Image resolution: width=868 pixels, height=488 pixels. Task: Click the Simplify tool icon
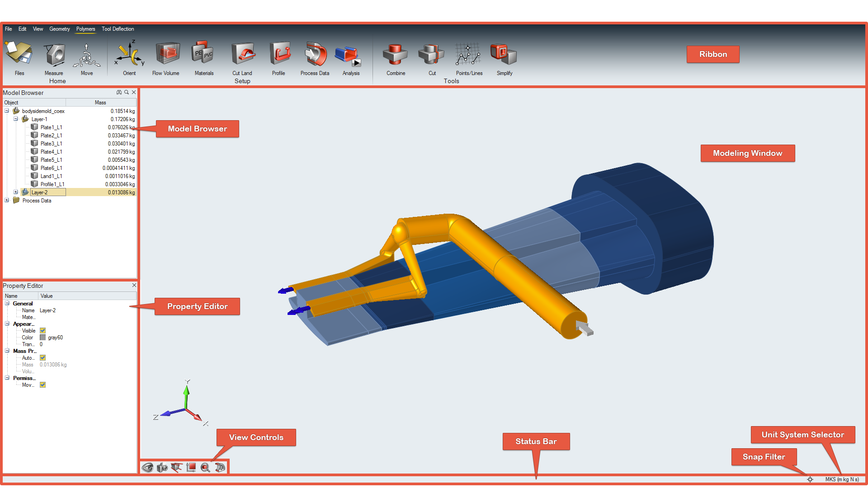click(504, 55)
